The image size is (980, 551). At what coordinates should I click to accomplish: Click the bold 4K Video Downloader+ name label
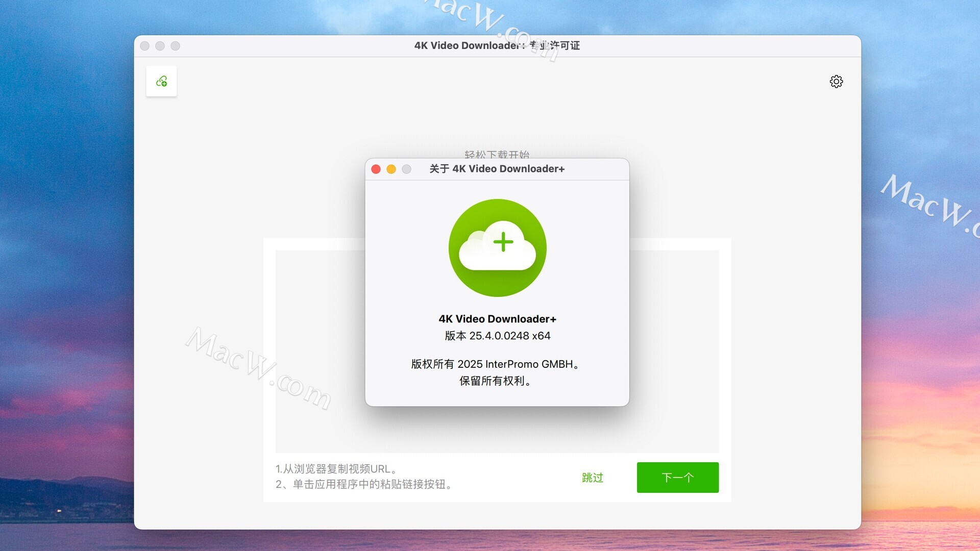click(497, 319)
